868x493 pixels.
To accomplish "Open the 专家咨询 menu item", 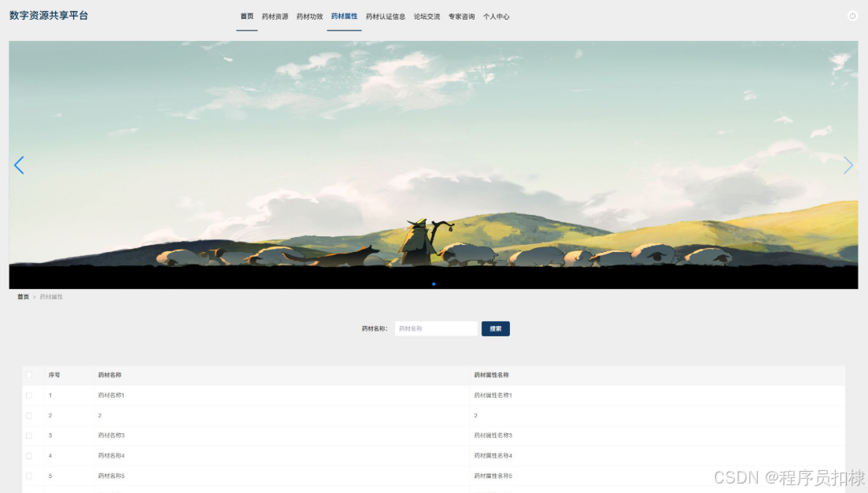I will pos(462,17).
